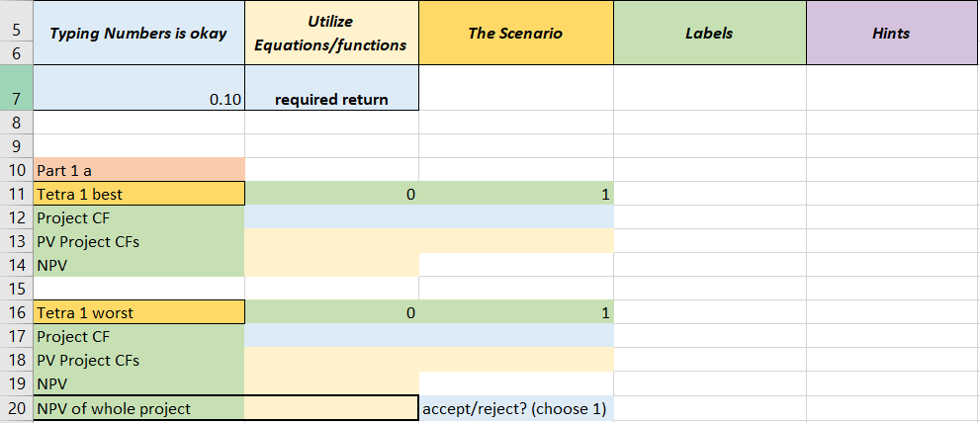
Task: Select the 'Project CF' label in row 17
Action: (138, 336)
